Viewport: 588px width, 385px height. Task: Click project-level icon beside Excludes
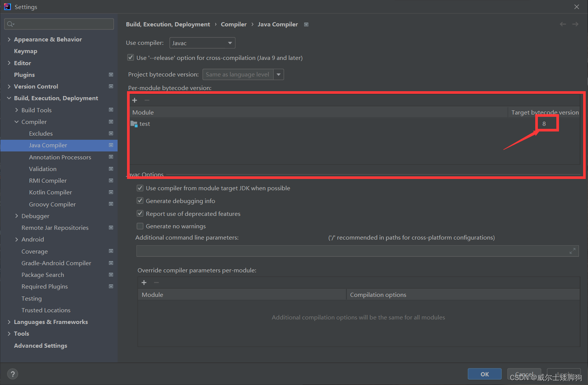111,133
